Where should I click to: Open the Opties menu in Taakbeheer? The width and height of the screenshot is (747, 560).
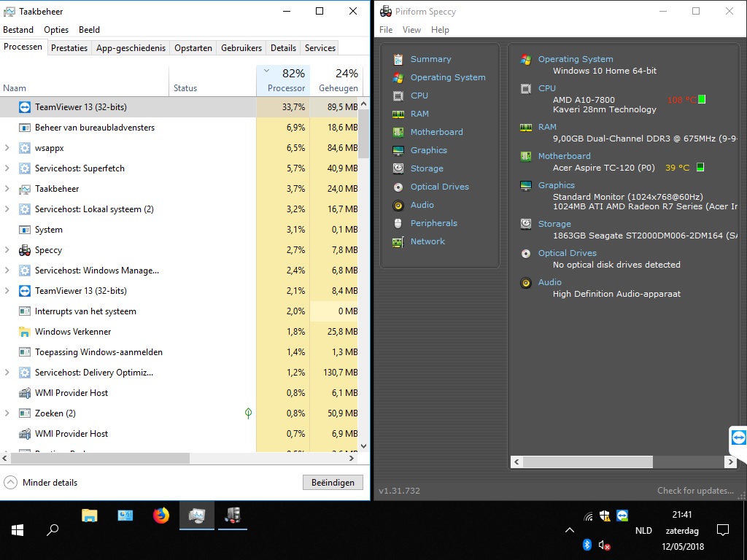(x=56, y=29)
